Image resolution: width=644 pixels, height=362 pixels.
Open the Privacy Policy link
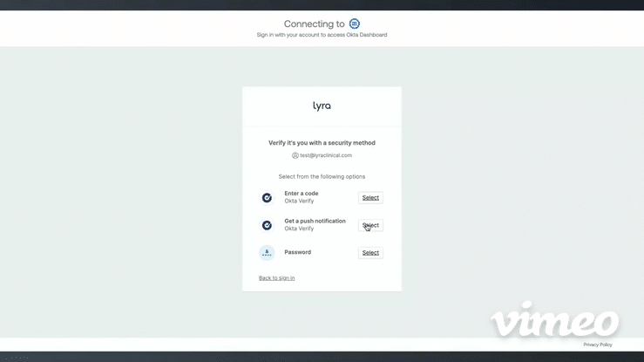pos(598,345)
